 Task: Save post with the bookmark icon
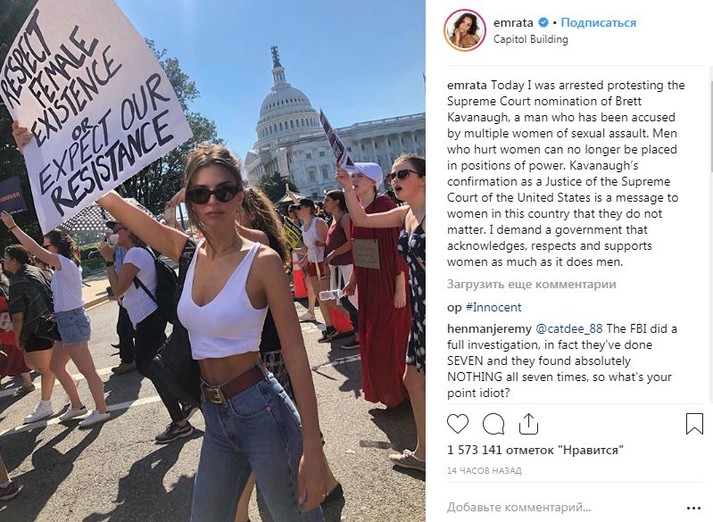tap(694, 423)
